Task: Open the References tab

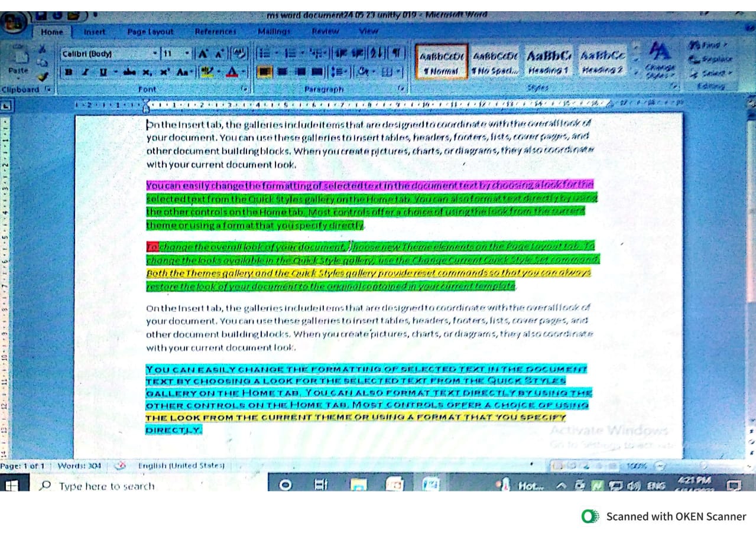Action: coord(215,31)
